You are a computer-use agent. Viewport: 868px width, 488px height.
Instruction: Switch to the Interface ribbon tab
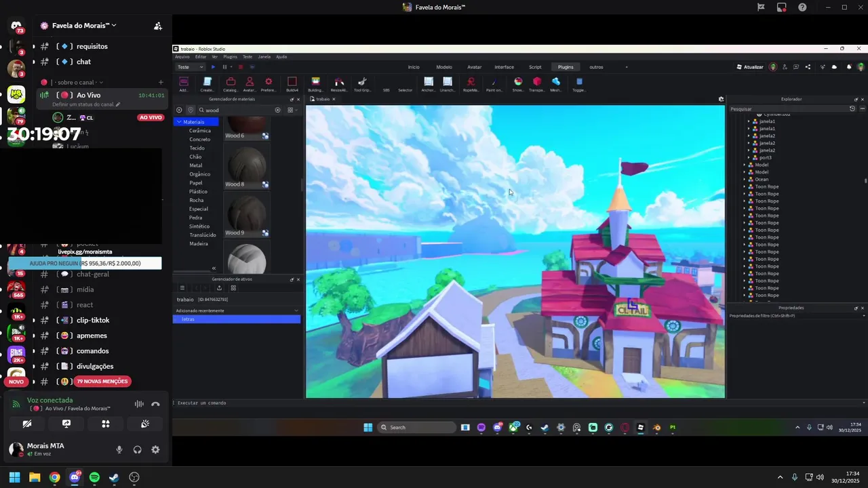[x=504, y=67]
